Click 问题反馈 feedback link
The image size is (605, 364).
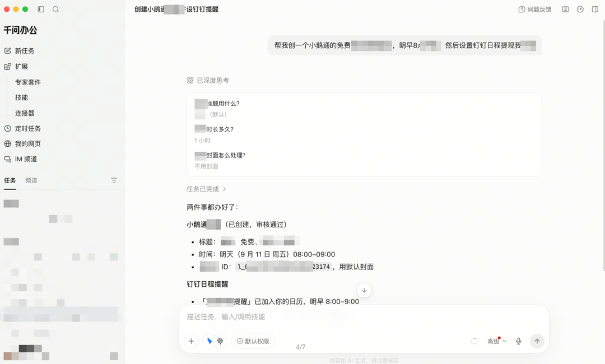pos(535,10)
